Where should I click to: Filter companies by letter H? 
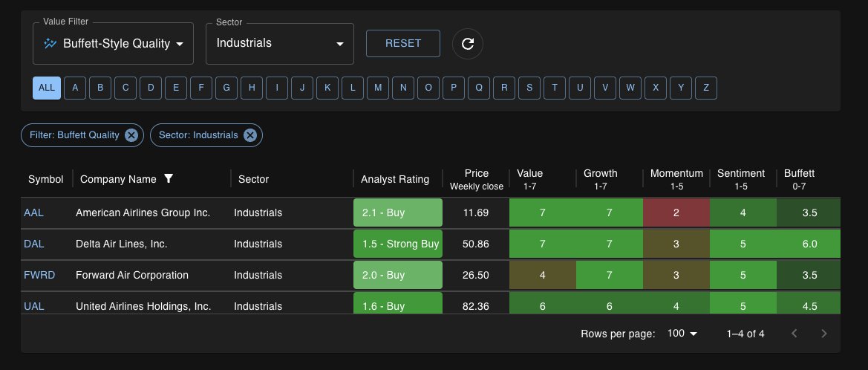pos(252,88)
